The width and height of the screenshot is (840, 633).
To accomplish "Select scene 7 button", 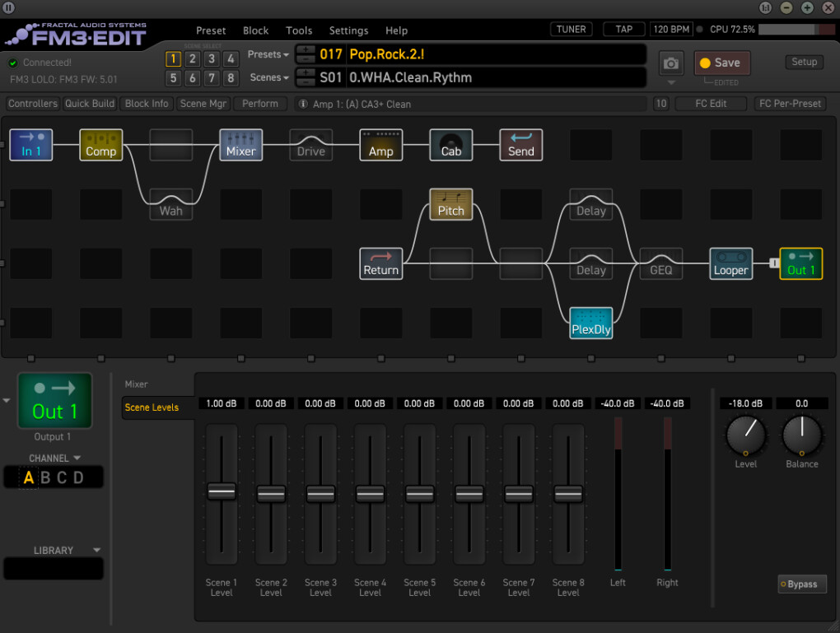I will (212, 78).
